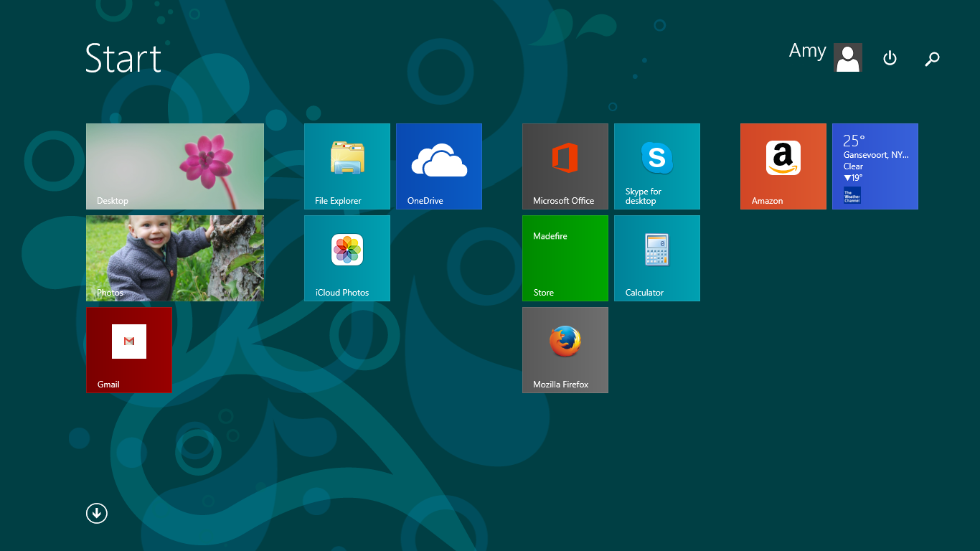Open the Amazon tile
Screen dimensions: 980x551
pyautogui.click(x=783, y=166)
